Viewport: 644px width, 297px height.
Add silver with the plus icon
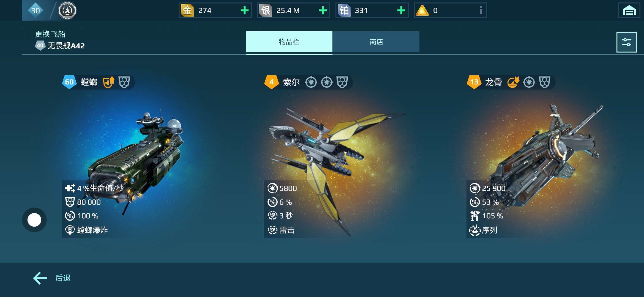click(323, 10)
